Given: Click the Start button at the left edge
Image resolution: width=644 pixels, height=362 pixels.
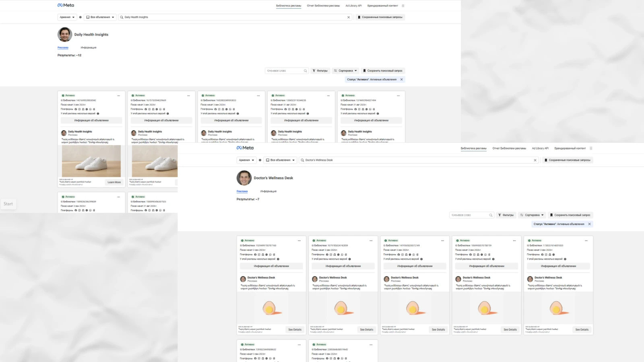Looking at the screenshot, I should (x=8, y=204).
